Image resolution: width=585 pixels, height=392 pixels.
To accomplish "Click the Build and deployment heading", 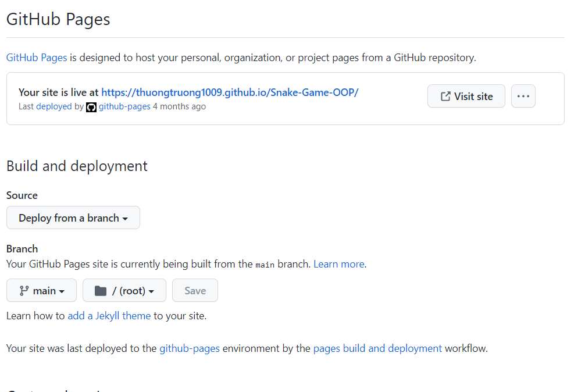I will click(77, 166).
